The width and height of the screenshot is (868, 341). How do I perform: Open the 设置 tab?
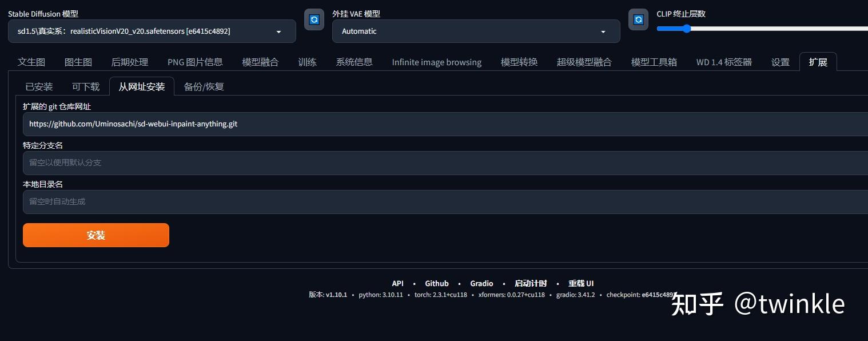tap(780, 62)
